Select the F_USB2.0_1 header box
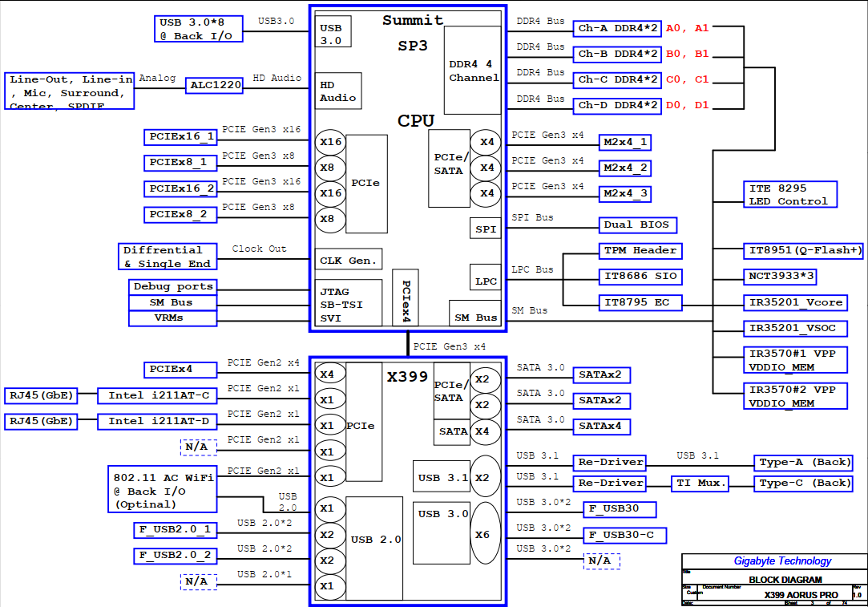The image size is (868, 607). click(176, 530)
